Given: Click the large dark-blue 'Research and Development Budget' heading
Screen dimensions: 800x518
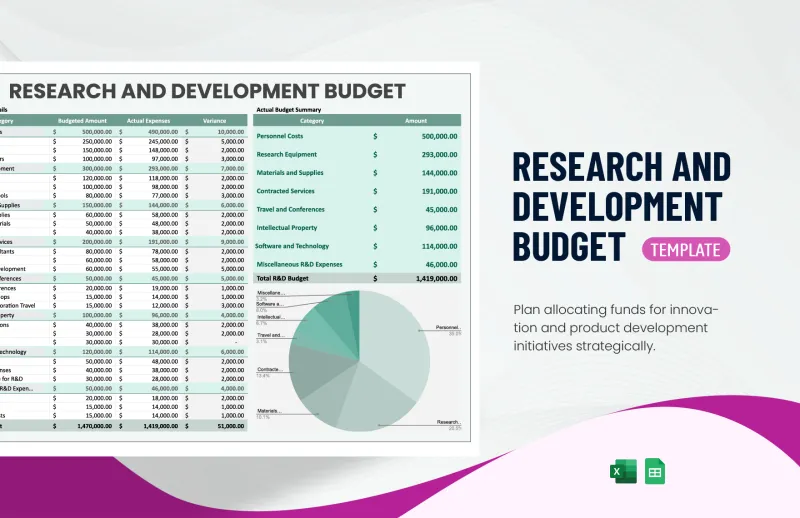Looking at the screenshot, I should (621, 206).
